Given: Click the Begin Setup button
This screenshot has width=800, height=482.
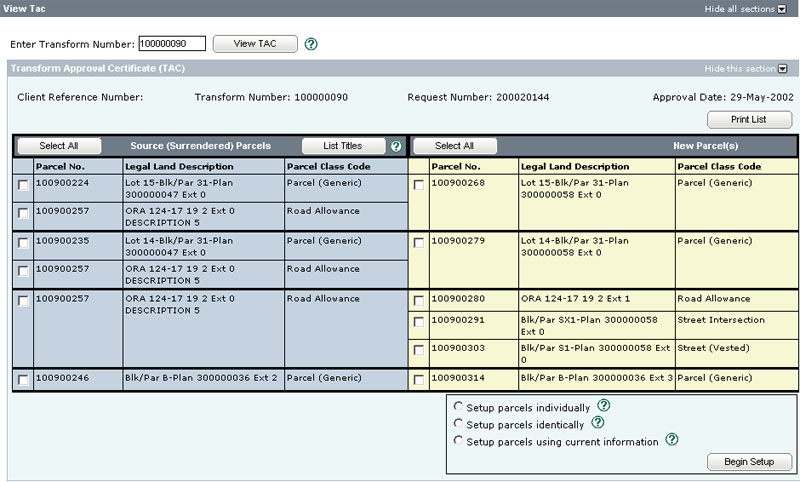Looking at the screenshot, I should 749,462.
